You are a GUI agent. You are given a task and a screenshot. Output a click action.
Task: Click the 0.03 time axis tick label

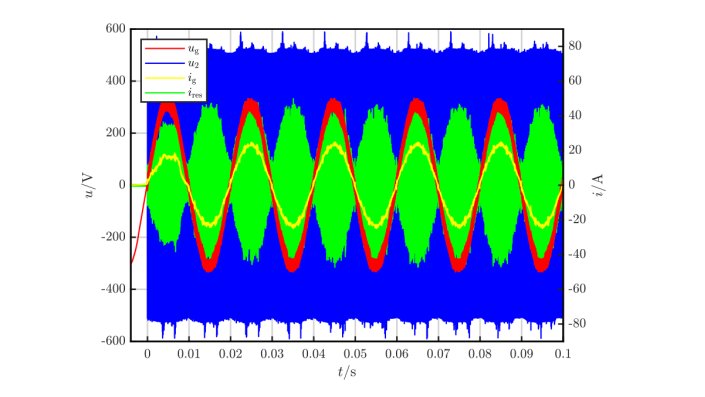tap(272, 354)
